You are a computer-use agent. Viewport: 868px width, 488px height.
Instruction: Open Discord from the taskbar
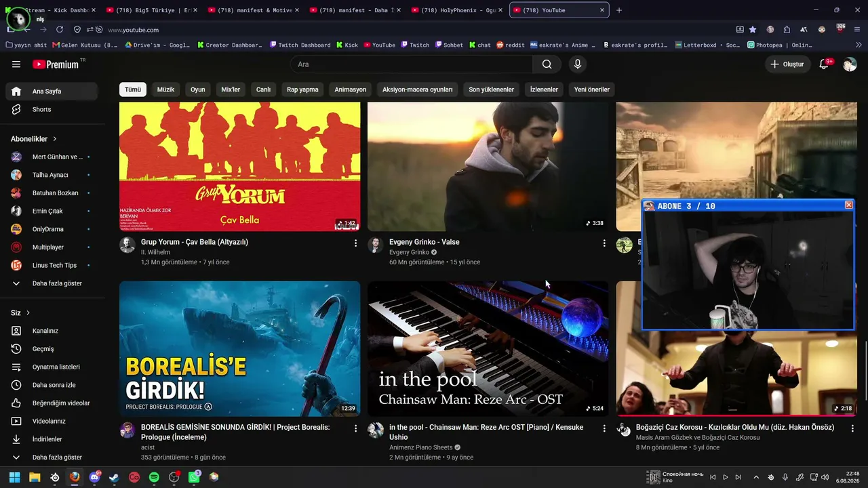tap(94, 477)
